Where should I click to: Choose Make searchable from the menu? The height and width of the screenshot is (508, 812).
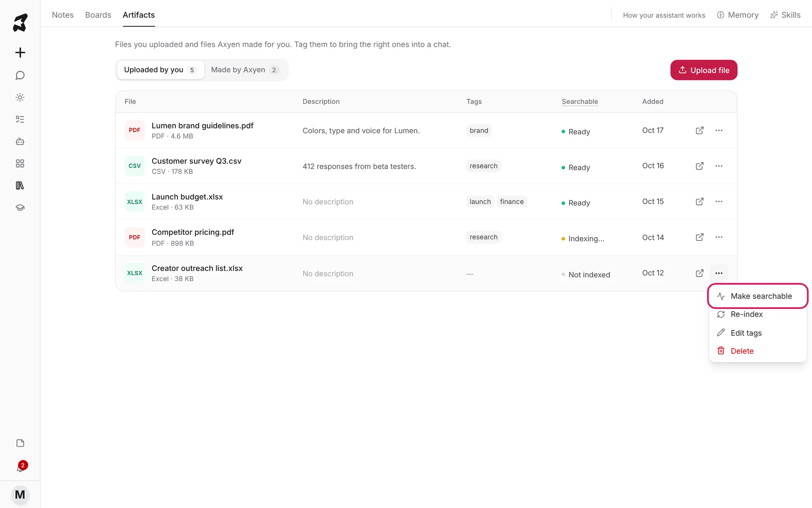point(757,296)
